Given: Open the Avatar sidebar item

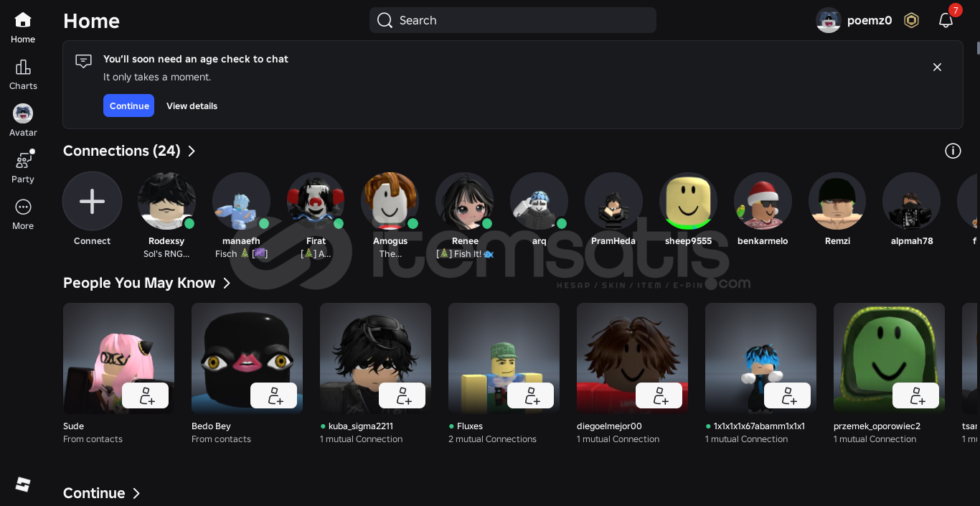Looking at the screenshot, I should [23, 113].
